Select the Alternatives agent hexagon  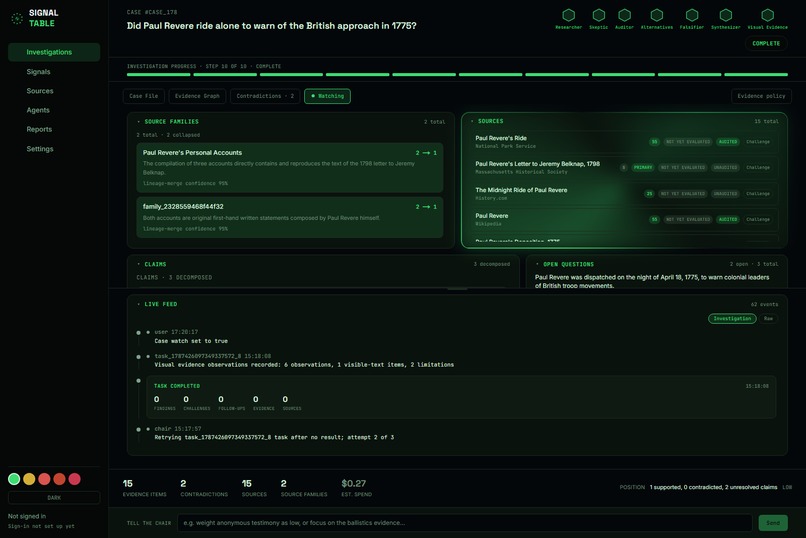656,15
